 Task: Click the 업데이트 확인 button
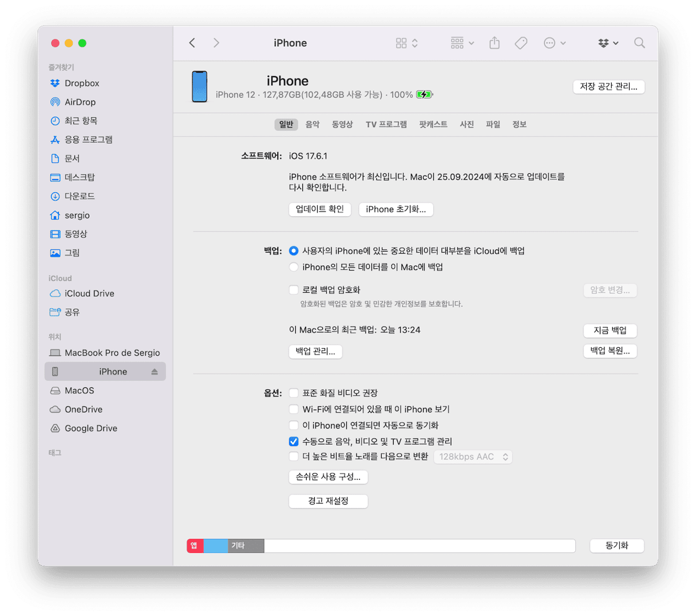point(320,209)
